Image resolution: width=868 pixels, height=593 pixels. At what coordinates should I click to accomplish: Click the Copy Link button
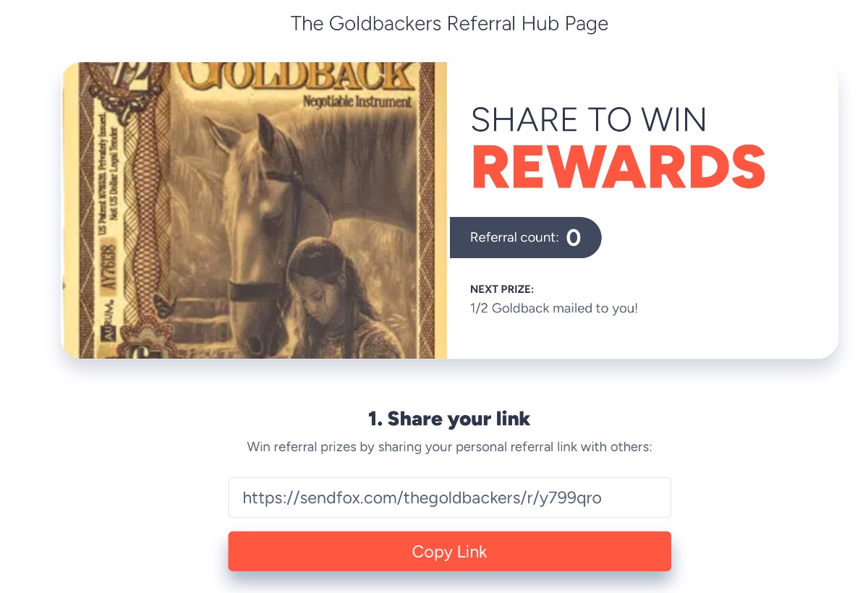[x=449, y=552]
